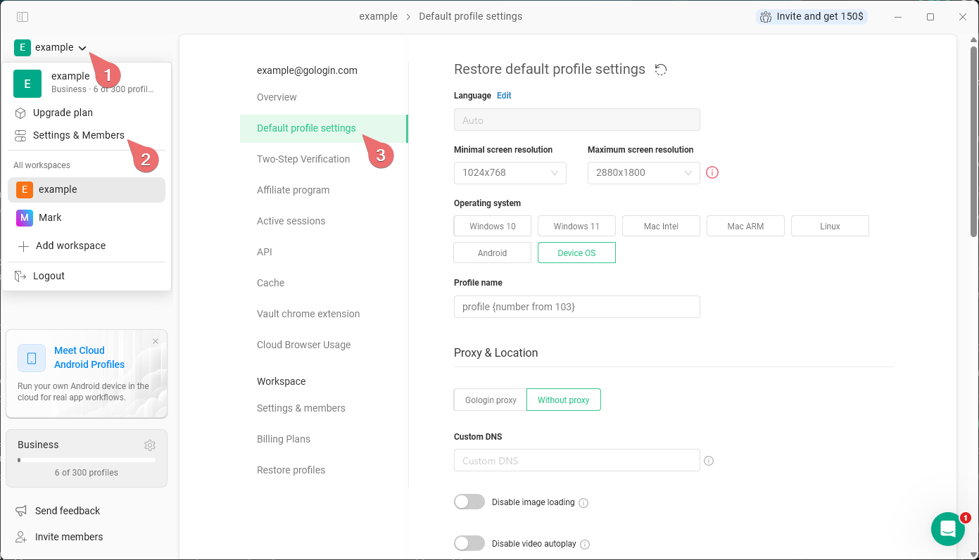Click the Logout door icon

(x=20, y=276)
